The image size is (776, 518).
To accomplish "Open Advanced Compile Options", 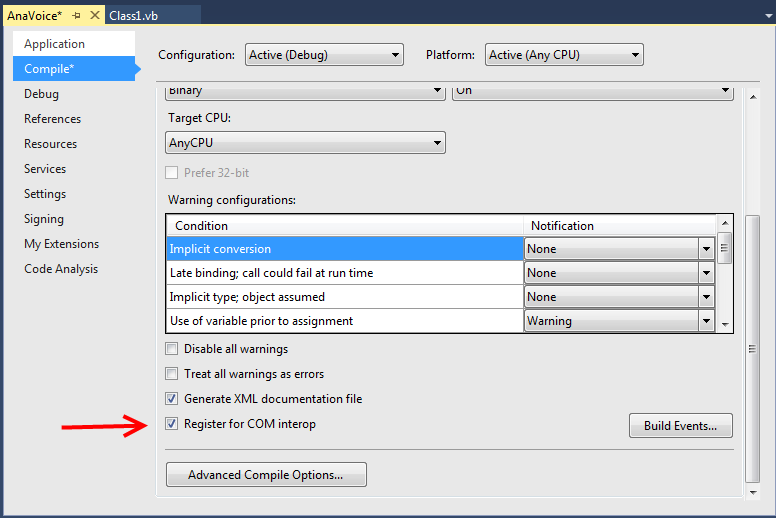I will tap(266, 474).
